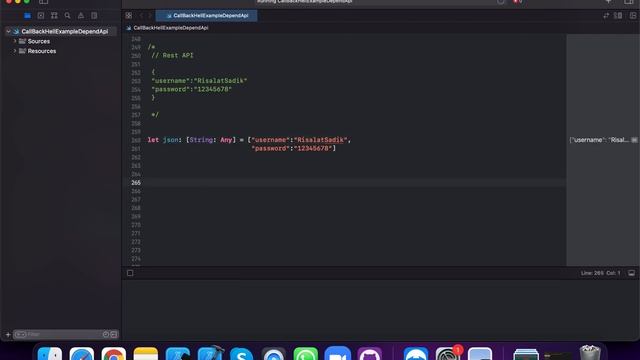Click the activity status text in the toolbar

304,2
